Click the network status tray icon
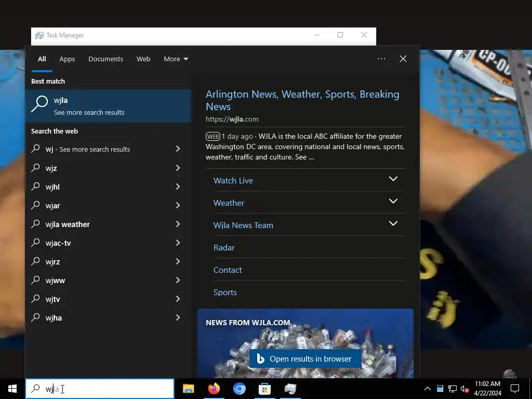 click(453, 389)
